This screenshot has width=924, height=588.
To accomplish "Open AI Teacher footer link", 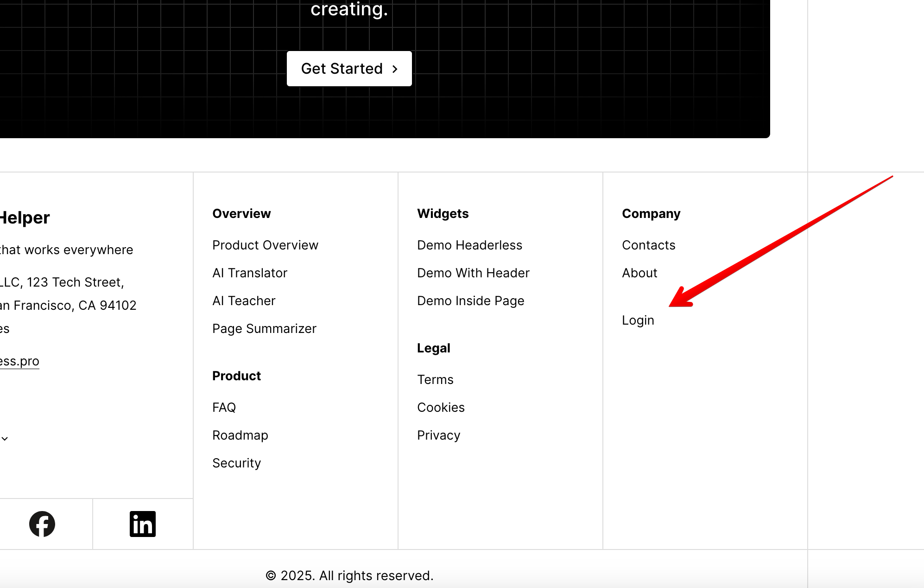I will (244, 301).
